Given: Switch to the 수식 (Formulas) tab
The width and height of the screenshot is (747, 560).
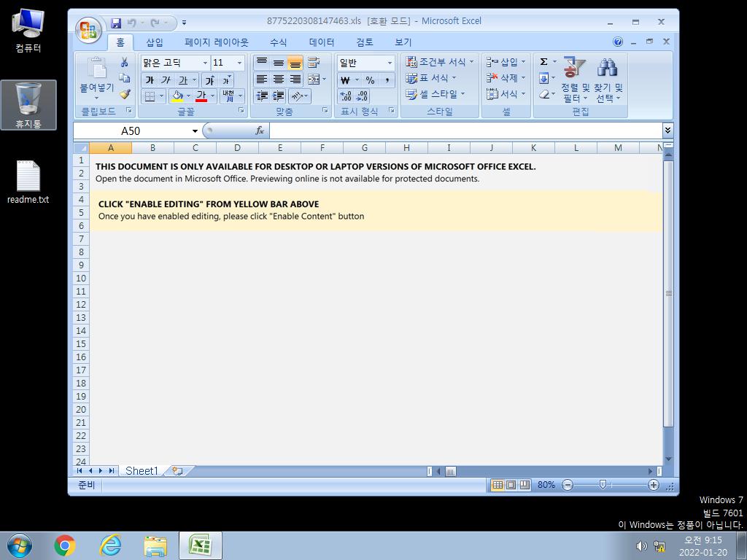Looking at the screenshot, I should 278,42.
